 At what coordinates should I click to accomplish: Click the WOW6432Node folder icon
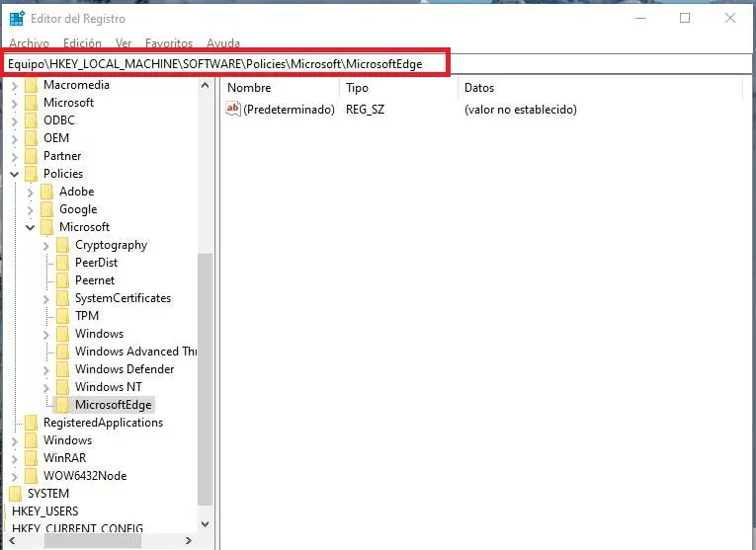(31, 476)
